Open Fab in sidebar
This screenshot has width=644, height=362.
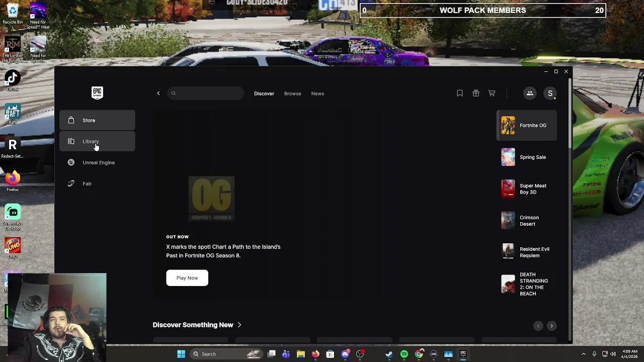(x=97, y=184)
